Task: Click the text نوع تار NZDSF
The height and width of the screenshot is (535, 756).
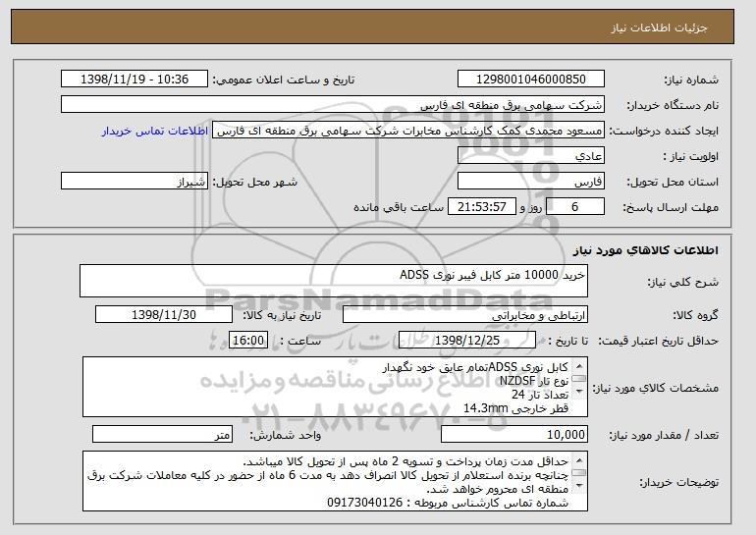Action: pos(534,381)
